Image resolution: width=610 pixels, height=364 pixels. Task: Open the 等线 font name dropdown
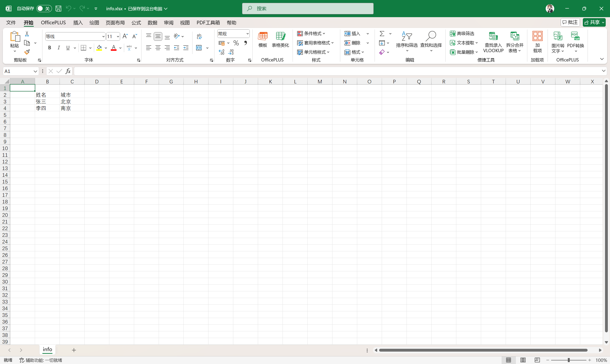[103, 36]
